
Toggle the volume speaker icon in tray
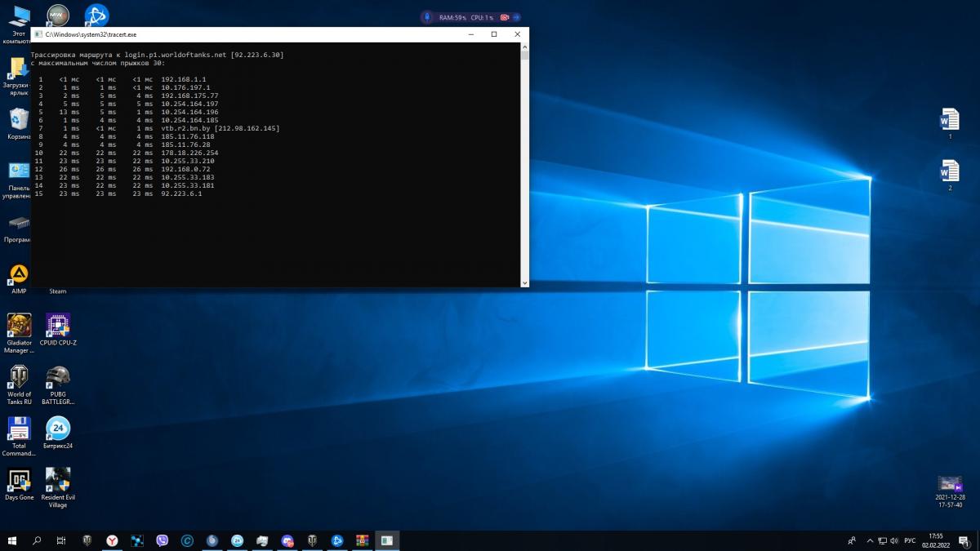pos(895,540)
